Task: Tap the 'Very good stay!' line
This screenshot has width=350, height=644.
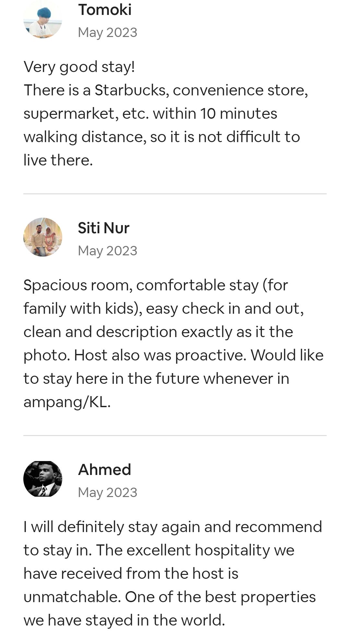Action: tap(79, 67)
